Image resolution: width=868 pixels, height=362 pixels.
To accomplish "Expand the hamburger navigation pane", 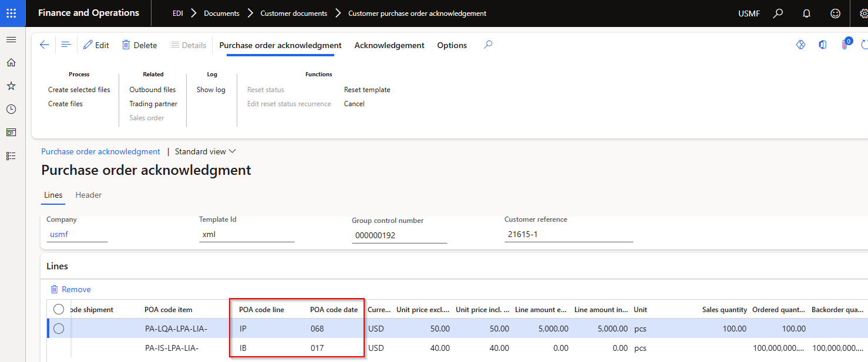I will [11, 39].
